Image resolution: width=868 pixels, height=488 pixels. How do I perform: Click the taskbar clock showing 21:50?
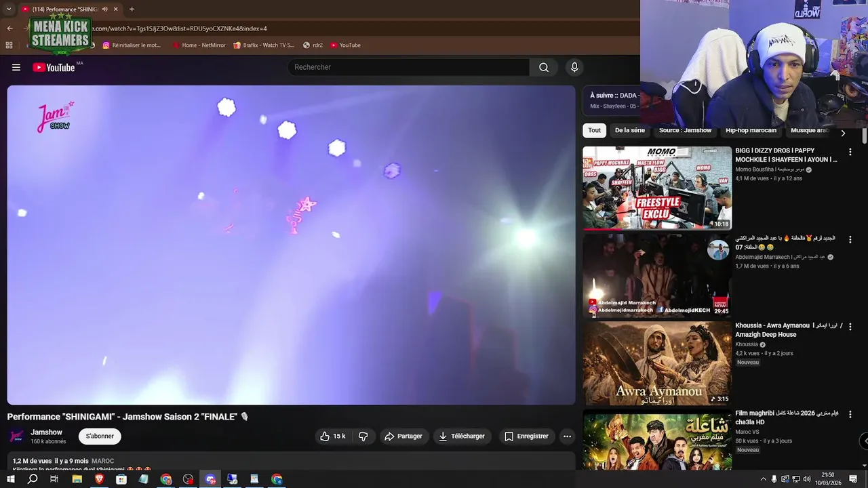[827, 479]
